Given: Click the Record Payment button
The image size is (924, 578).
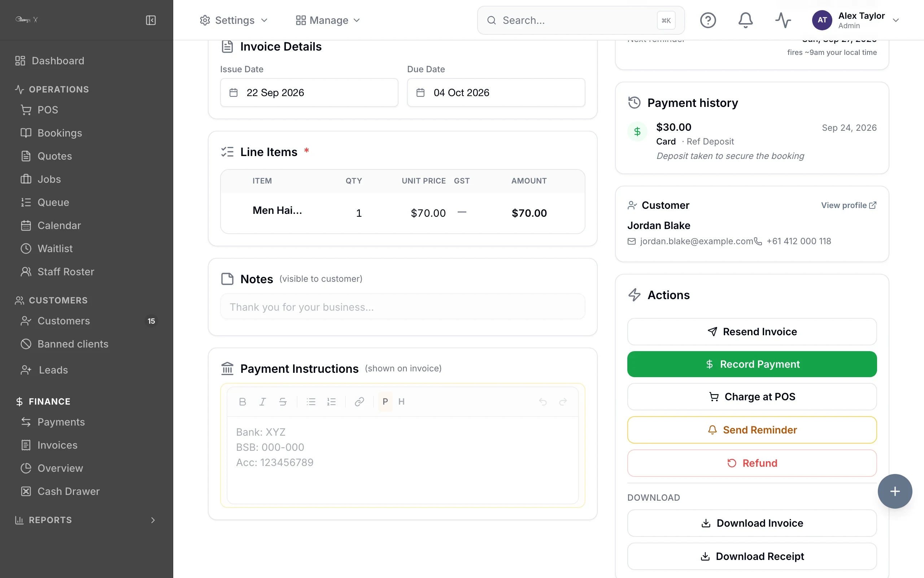Looking at the screenshot, I should point(752,364).
